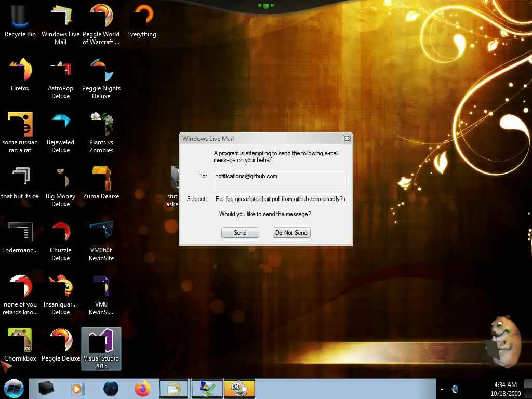
Task: Open the dark globe taskbar icon
Action: 111,389
